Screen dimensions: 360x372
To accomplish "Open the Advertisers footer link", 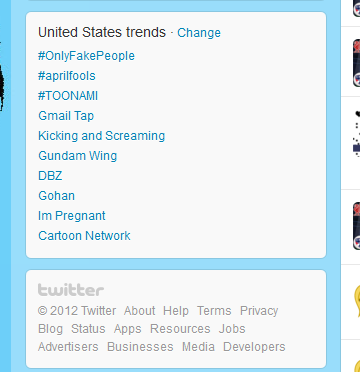I will click(x=68, y=347).
